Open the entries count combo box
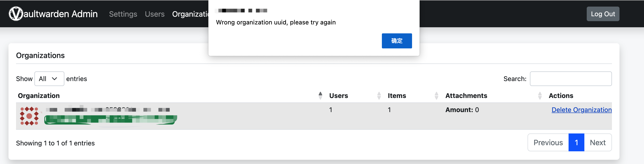This screenshot has width=644, height=164. [x=49, y=79]
